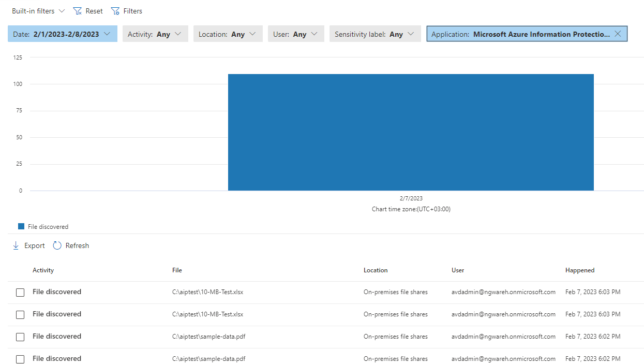Check the first 10-MB-Test.xlsx row checkbox
The image size is (644, 364).
pyautogui.click(x=20, y=292)
